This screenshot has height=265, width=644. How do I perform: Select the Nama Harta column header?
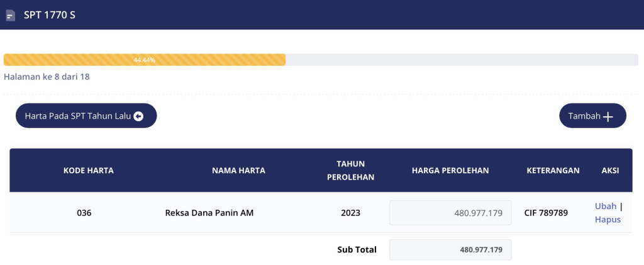238,170
